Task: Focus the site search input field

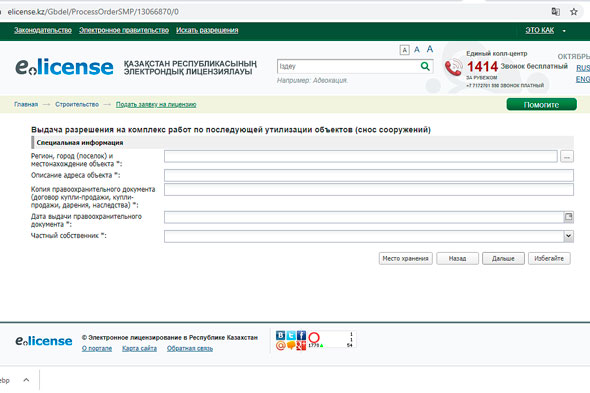Action: pyautogui.click(x=348, y=67)
